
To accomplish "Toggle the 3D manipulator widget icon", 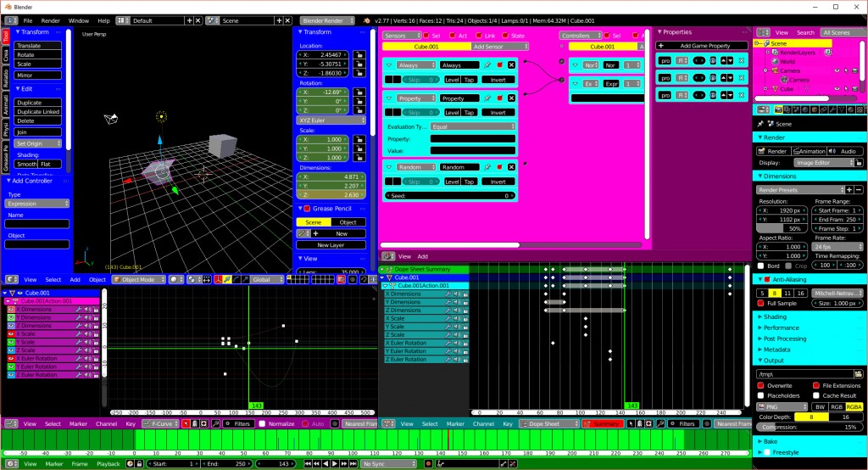I will [x=218, y=279].
